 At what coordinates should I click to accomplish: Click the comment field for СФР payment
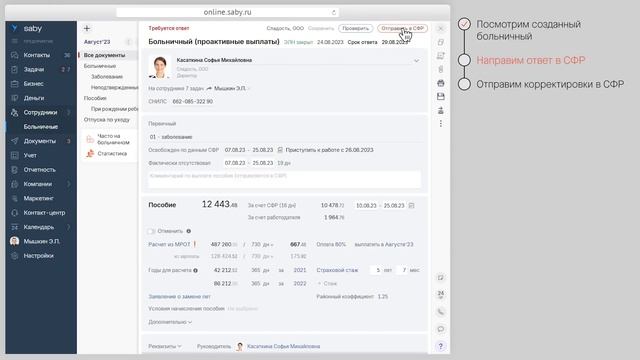click(x=284, y=179)
